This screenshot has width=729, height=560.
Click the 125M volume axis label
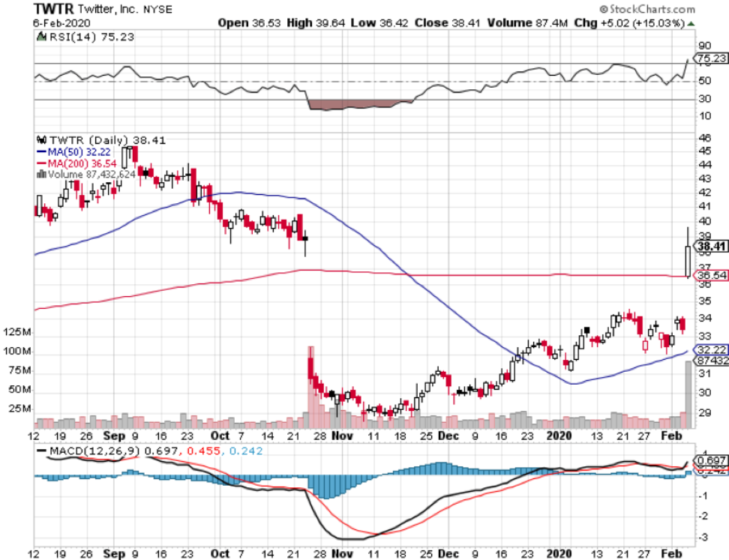point(18,332)
